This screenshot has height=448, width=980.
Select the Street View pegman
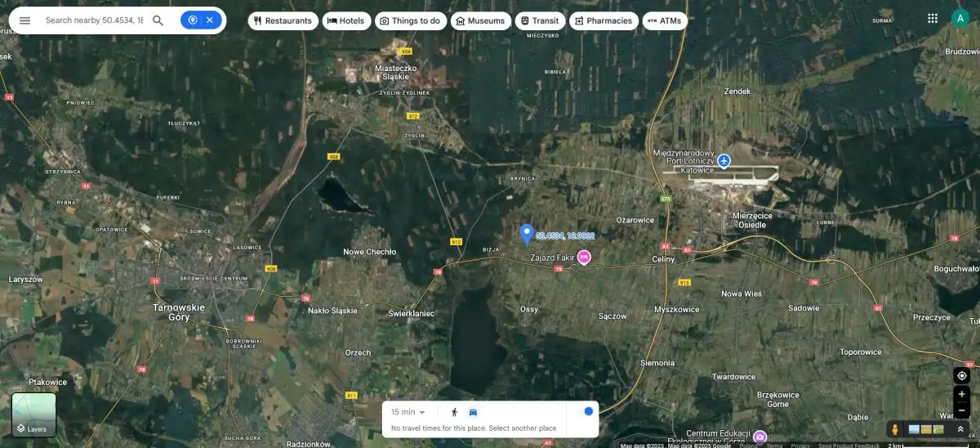coord(895,429)
